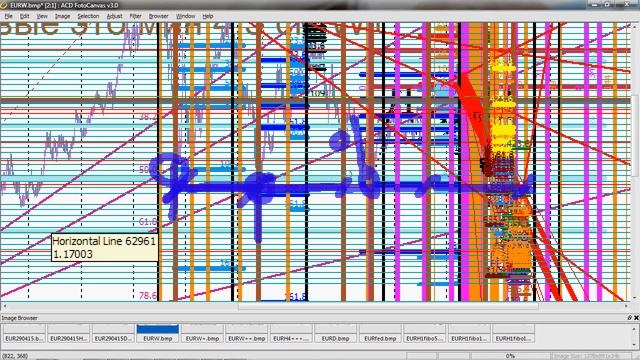Choose the EURH4+++ thumbnail
This screenshot has width=640, height=360.
pos(291,333)
